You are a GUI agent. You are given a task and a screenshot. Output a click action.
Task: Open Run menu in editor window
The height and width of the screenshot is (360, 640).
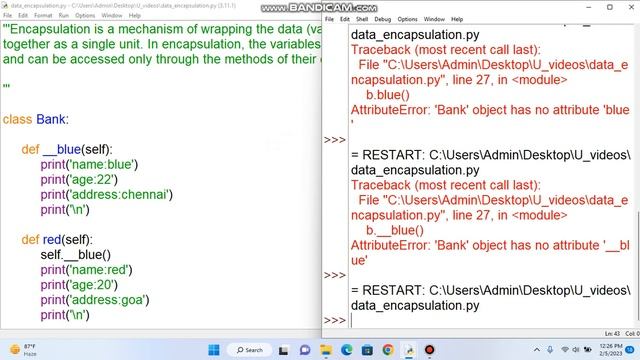[x=64, y=16]
